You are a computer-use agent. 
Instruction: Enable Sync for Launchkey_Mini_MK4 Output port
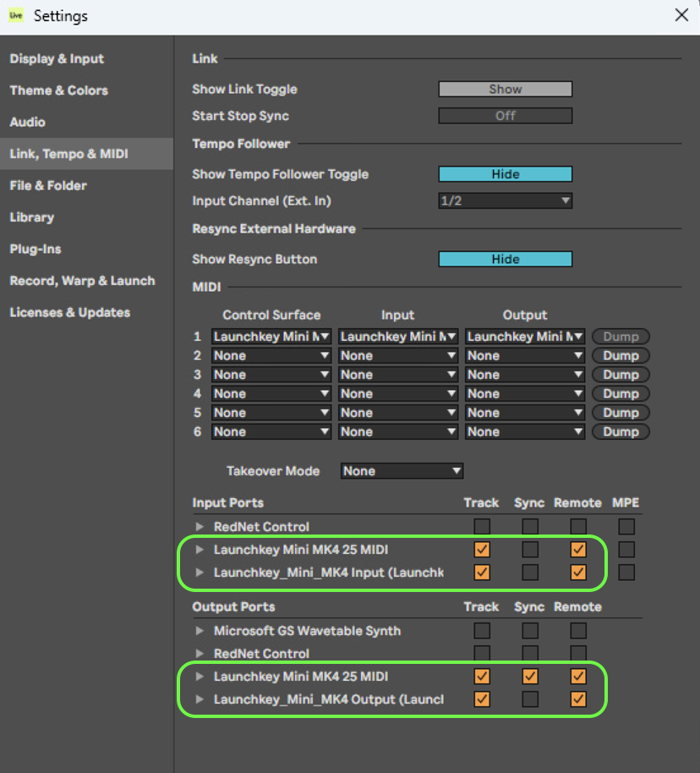point(530,699)
